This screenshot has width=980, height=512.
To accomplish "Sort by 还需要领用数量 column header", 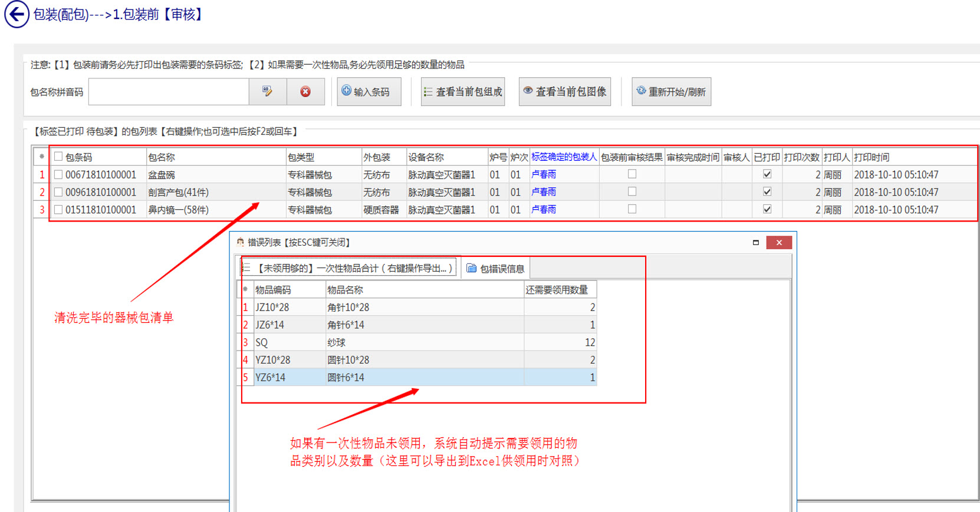I will [x=557, y=290].
